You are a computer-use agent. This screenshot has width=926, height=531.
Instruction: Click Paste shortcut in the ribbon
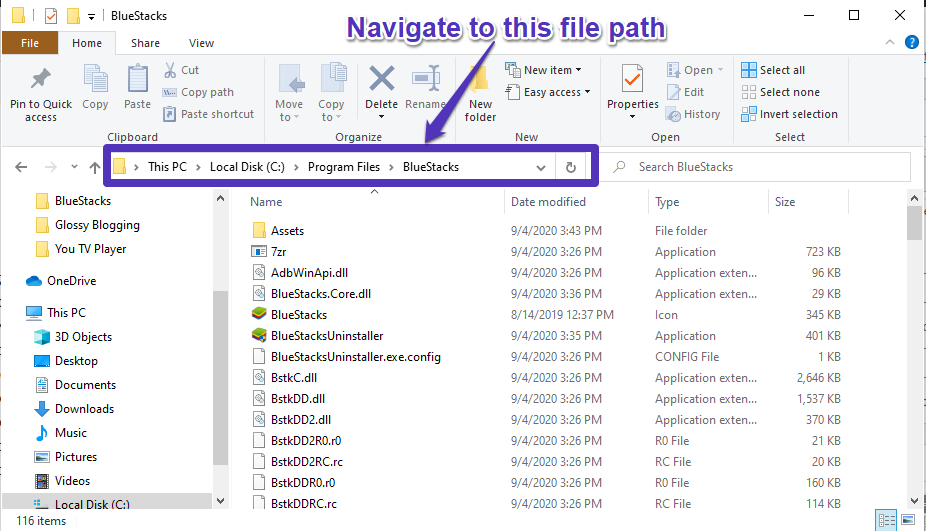[208, 114]
